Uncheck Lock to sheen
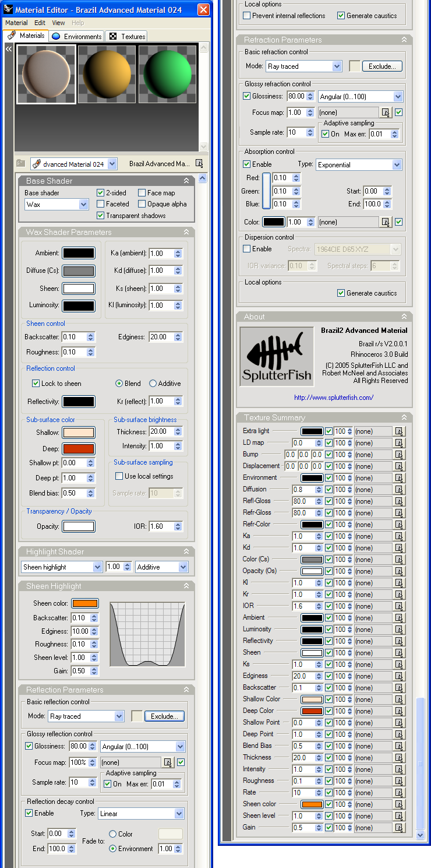The height and width of the screenshot is (868, 431). 36,384
